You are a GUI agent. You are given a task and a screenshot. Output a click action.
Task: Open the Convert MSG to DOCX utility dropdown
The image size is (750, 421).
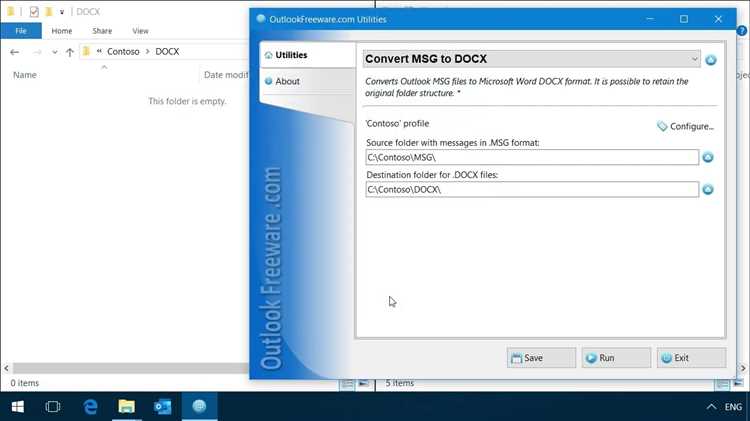[531, 59]
